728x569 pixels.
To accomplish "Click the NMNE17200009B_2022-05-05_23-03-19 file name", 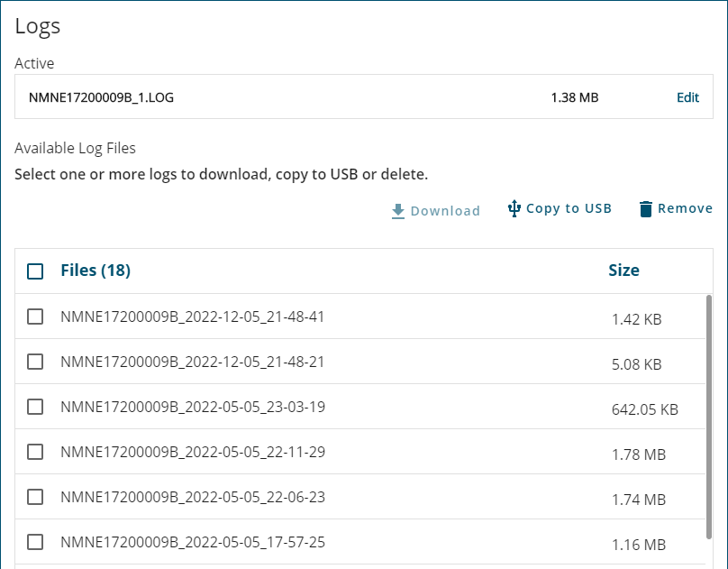I will tap(192, 407).
